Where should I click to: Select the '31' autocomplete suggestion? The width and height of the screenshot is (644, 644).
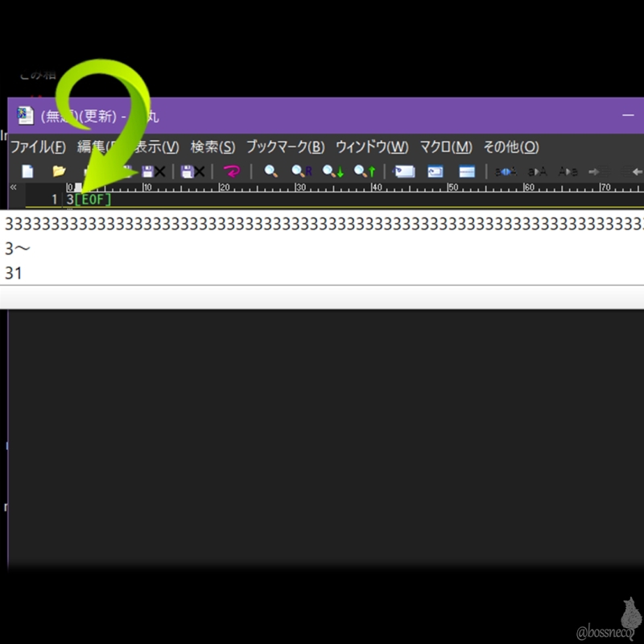point(14,274)
